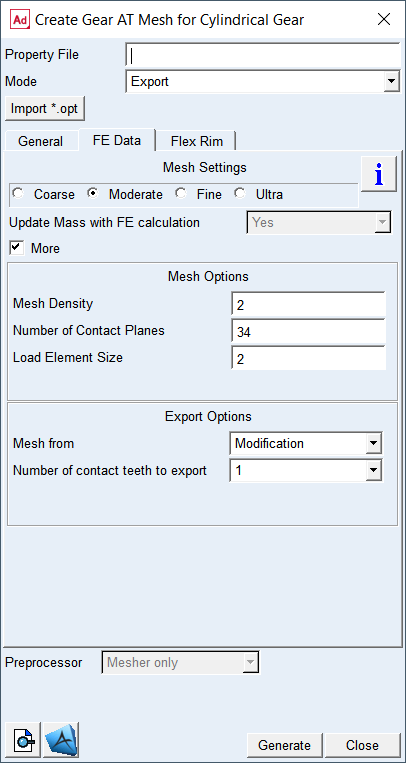Uncheck the More checkbox
Image resolution: width=406 pixels, height=763 pixels.
pos(17,248)
